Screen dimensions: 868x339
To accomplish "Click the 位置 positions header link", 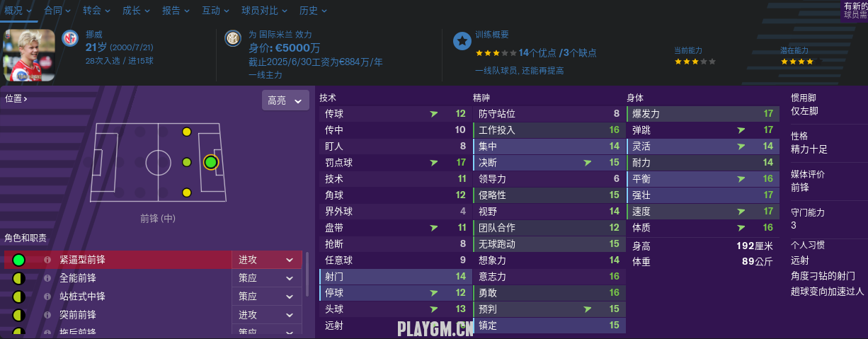I will tap(16, 99).
